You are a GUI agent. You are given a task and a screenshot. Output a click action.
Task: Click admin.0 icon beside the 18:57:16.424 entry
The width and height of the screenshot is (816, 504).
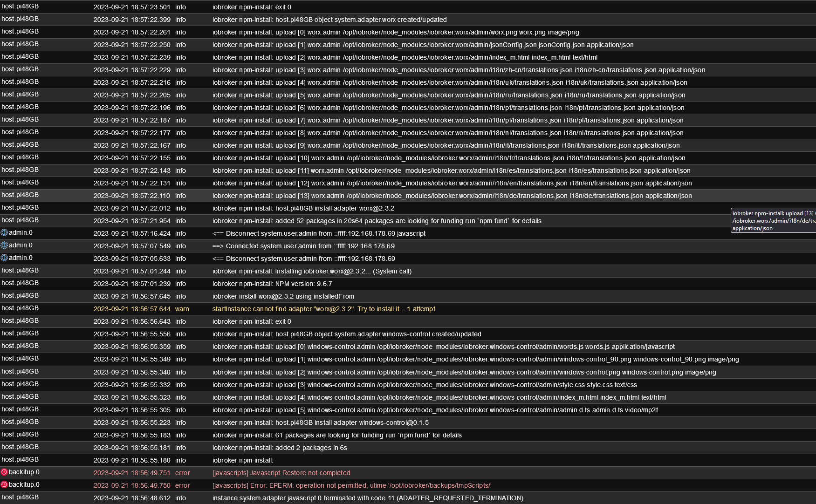click(x=4, y=232)
